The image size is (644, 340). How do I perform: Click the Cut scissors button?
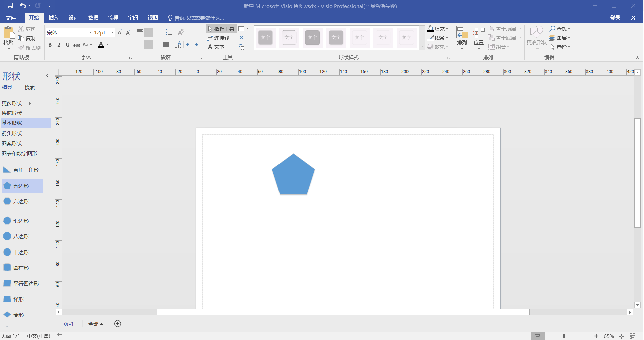27,29
